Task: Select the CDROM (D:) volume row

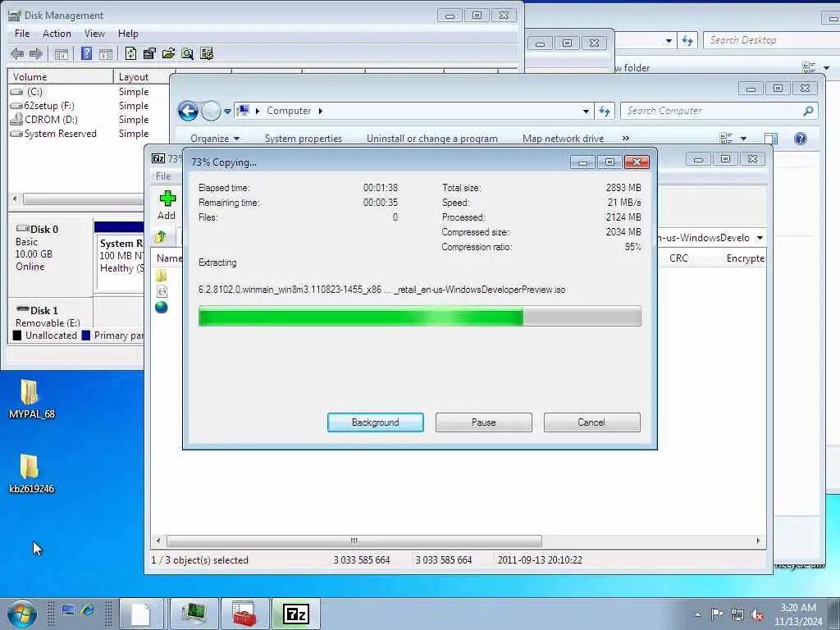Action: [x=51, y=120]
